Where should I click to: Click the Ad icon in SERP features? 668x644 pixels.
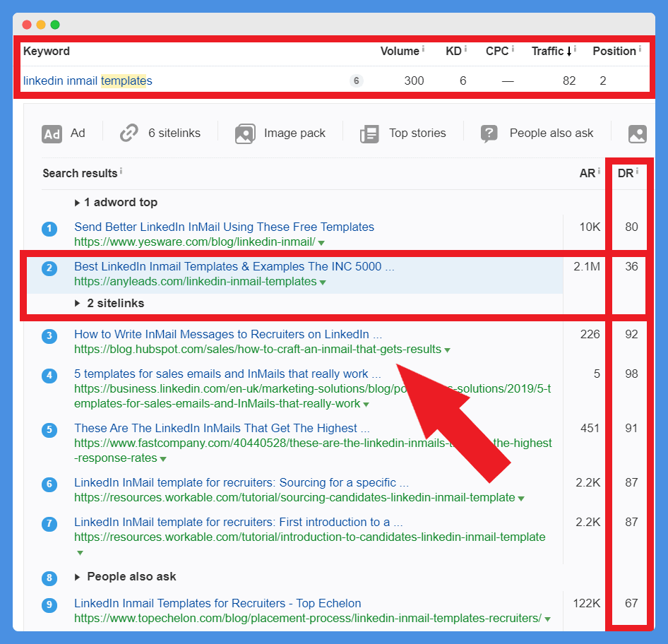pyautogui.click(x=52, y=134)
